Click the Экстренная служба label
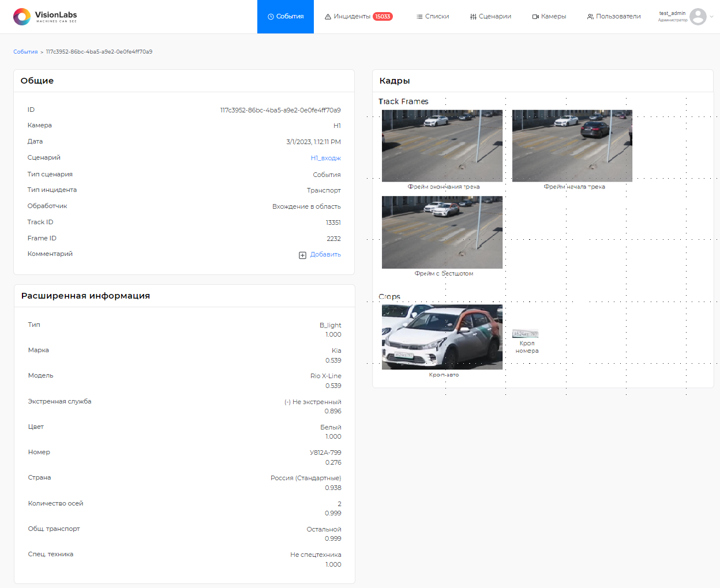720x588 pixels. 59,401
